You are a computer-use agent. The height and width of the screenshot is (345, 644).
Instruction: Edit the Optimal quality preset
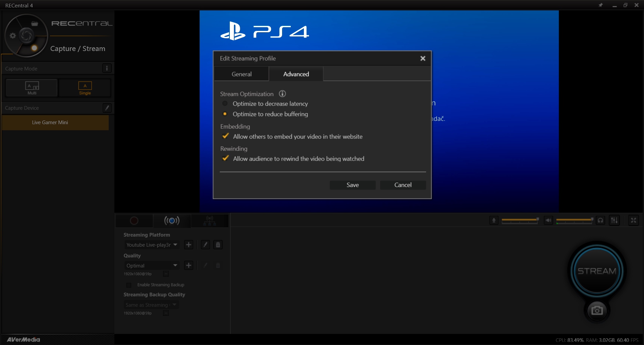(205, 265)
